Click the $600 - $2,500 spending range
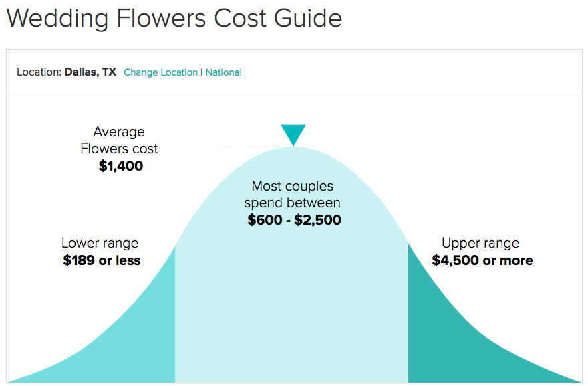Viewport: 588px width, 386px height. [294, 219]
